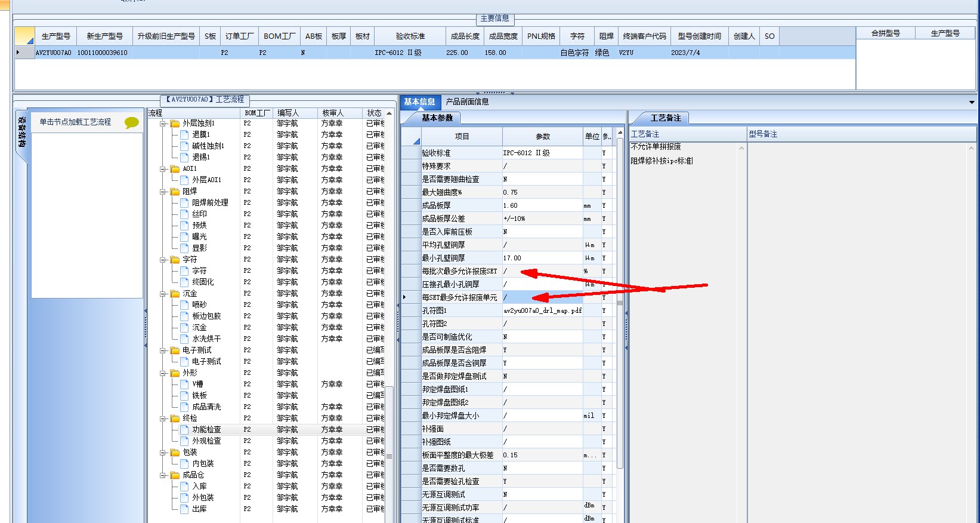Select the 内包装 tree step
Image resolution: width=980 pixels, height=523 pixels.
203,464
